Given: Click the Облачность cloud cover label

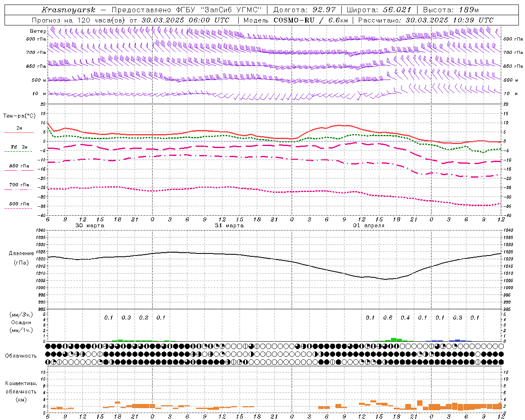Looking at the screenshot, I should (21, 356).
